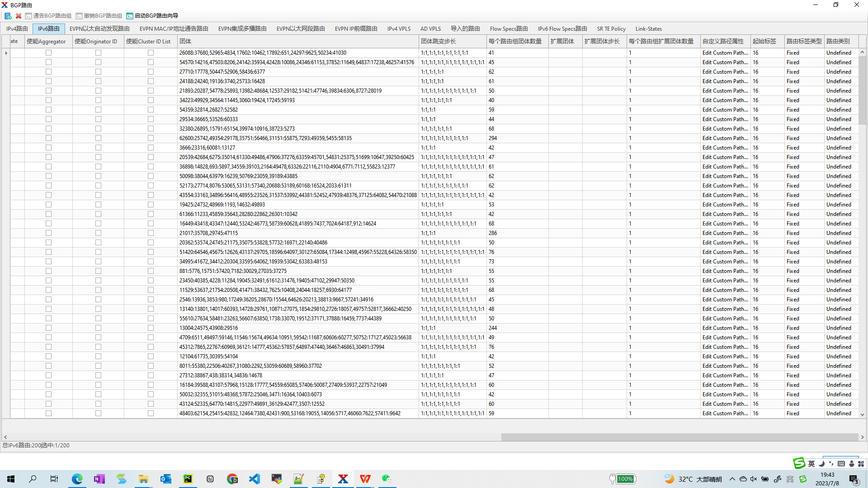Click the horizontal scrollbar thumb

pyautogui.click(x=679, y=437)
